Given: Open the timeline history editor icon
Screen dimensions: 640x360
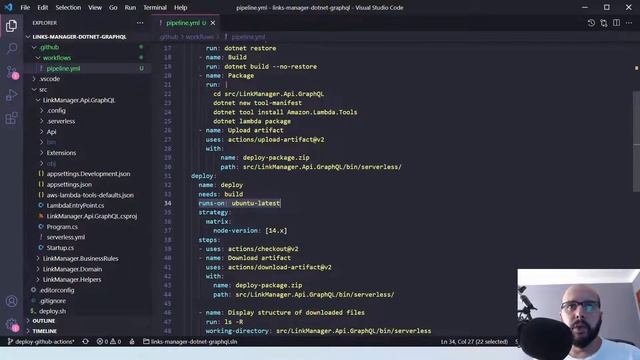Looking at the screenshot, I should (591, 23).
